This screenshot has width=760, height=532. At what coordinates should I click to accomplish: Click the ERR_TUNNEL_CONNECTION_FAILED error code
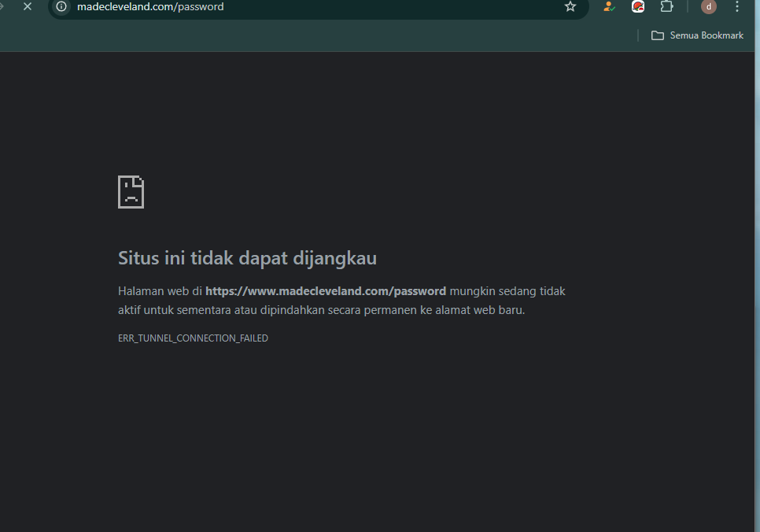point(193,338)
